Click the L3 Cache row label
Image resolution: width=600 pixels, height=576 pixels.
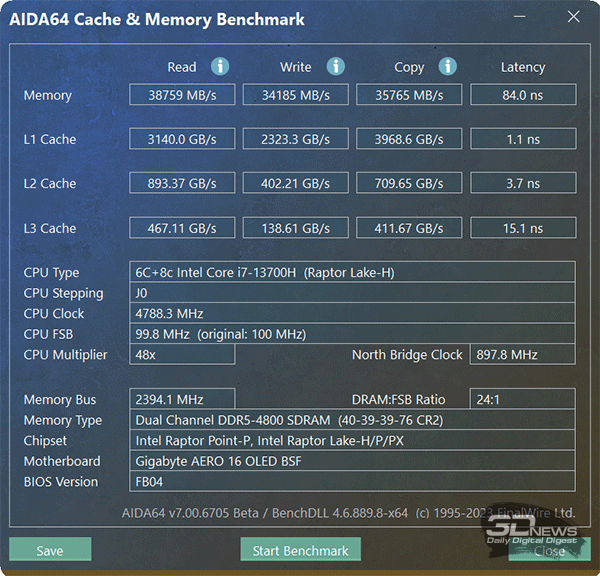coord(50,228)
